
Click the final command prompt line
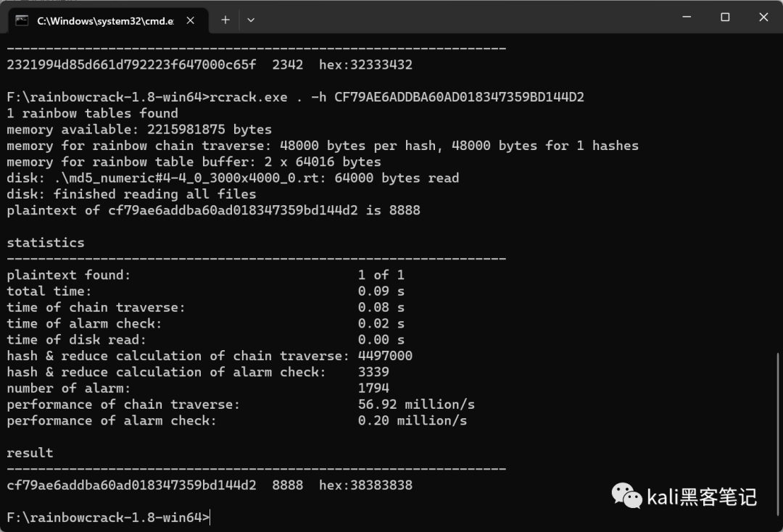(x=108, y=518)
